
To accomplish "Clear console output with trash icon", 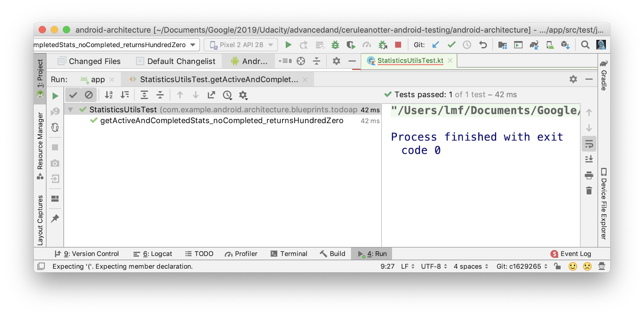I will pos(589,191).
